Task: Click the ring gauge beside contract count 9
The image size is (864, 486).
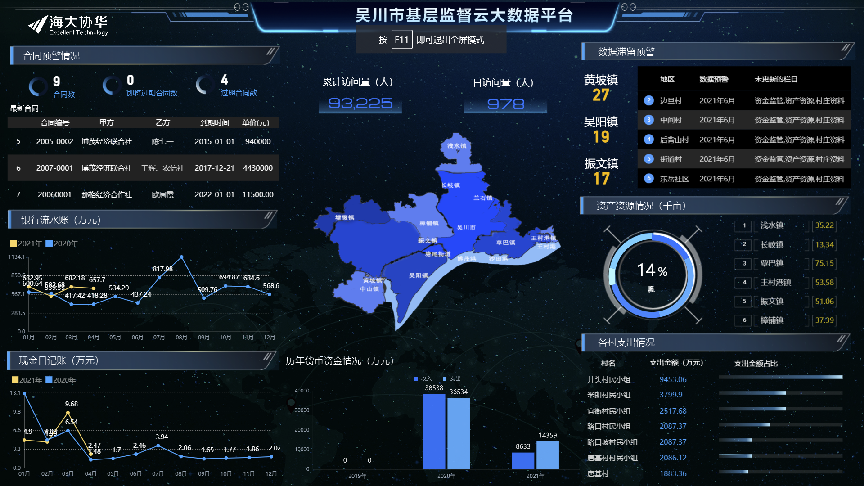Action: point(38,87)
